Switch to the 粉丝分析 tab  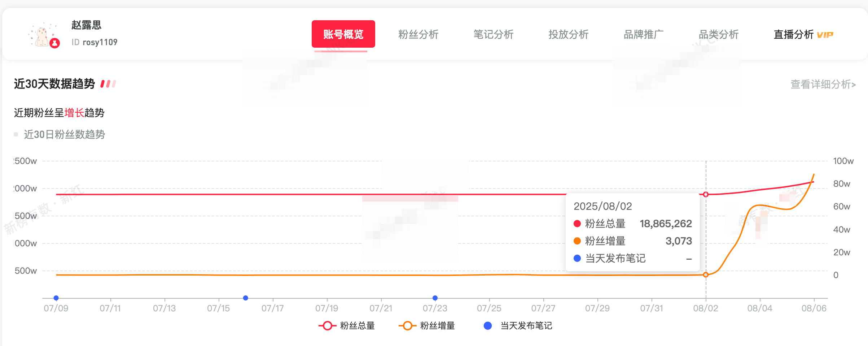coord(418,35)
